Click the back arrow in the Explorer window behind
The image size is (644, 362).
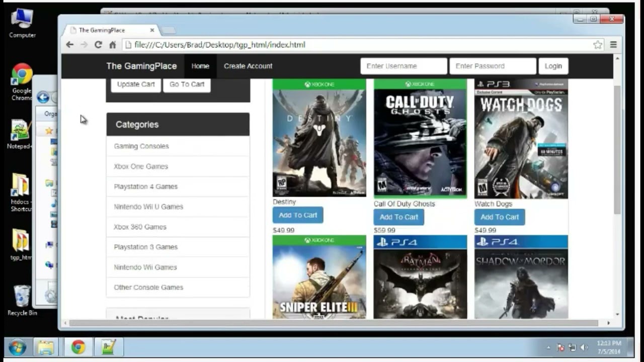point(43,98)
